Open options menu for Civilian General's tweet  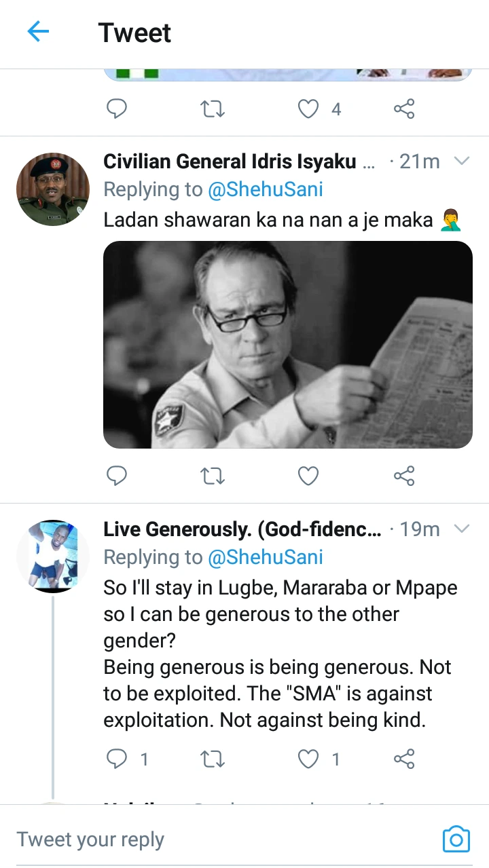click(462, 162)
